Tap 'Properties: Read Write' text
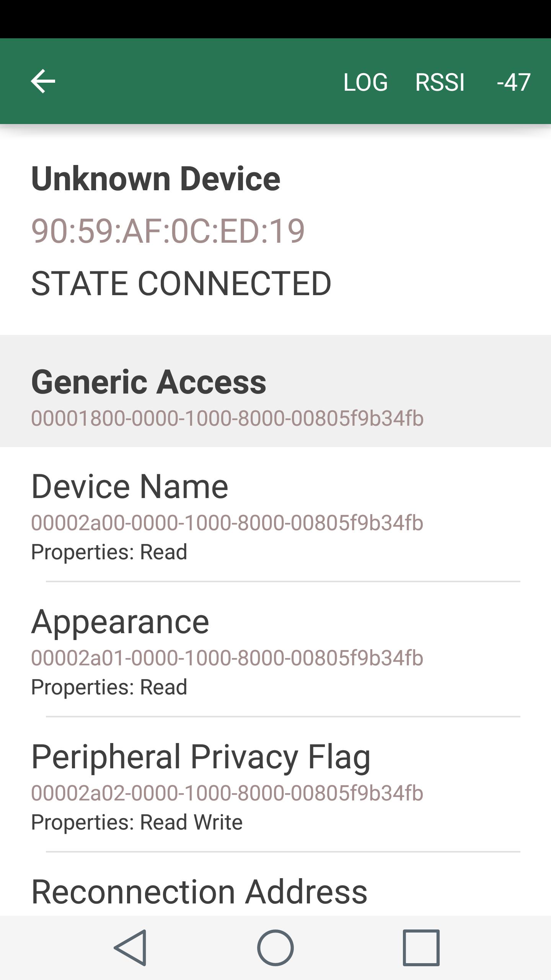 [x=137, y=822]
